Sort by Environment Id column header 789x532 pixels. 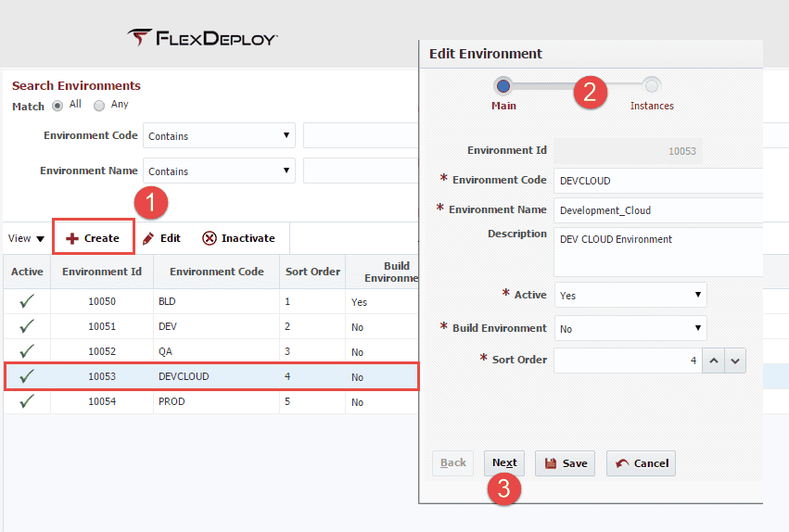[x=102, y=272]
